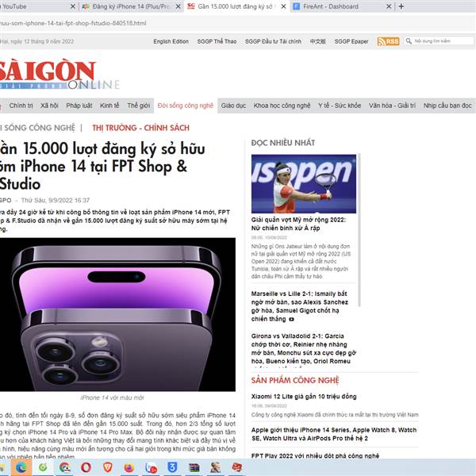Open the Chrome taskbar icon
The image size is (476, 476).
coord(65,467)
